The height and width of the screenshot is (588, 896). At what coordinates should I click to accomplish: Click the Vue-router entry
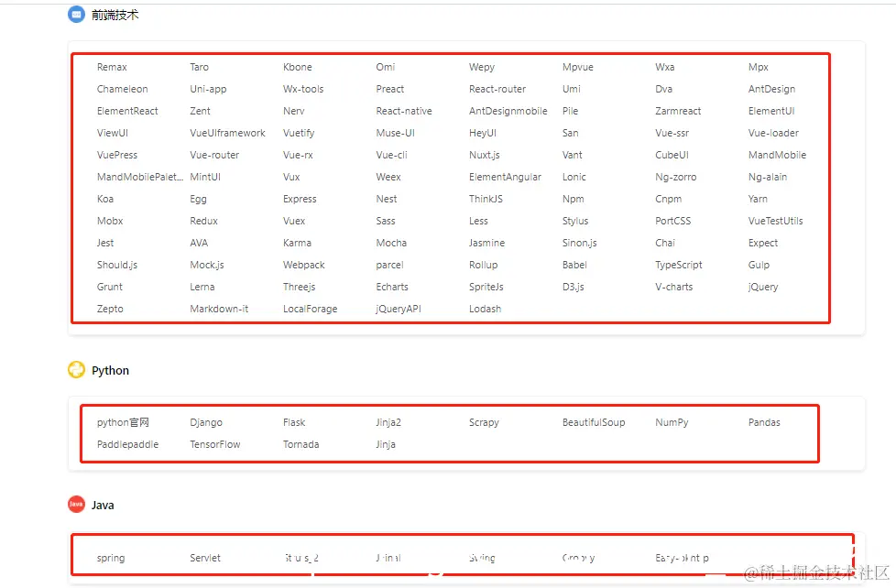pyautogui.click(x=215, y=155)
